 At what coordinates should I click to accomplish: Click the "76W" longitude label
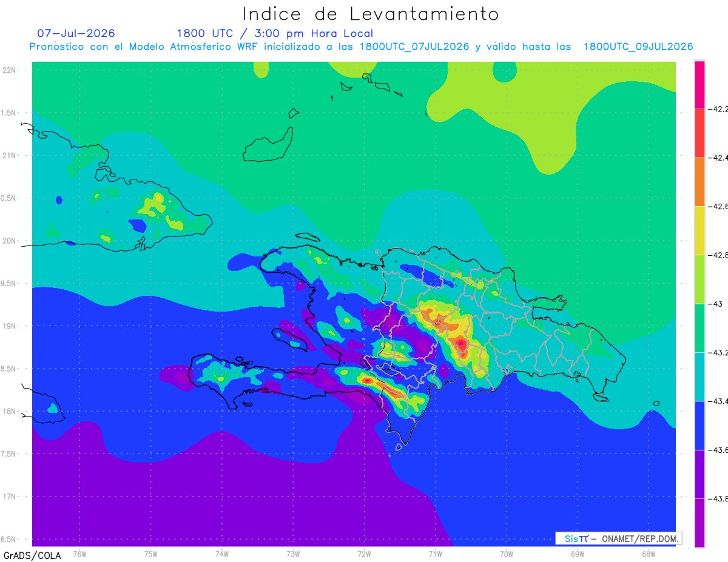79,554
